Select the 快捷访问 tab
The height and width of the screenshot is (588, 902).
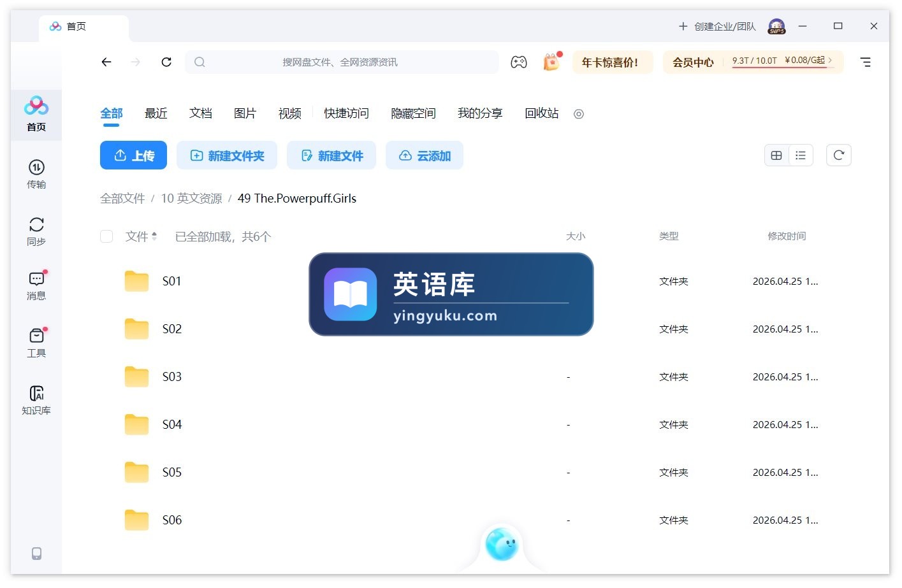(346, 113)
